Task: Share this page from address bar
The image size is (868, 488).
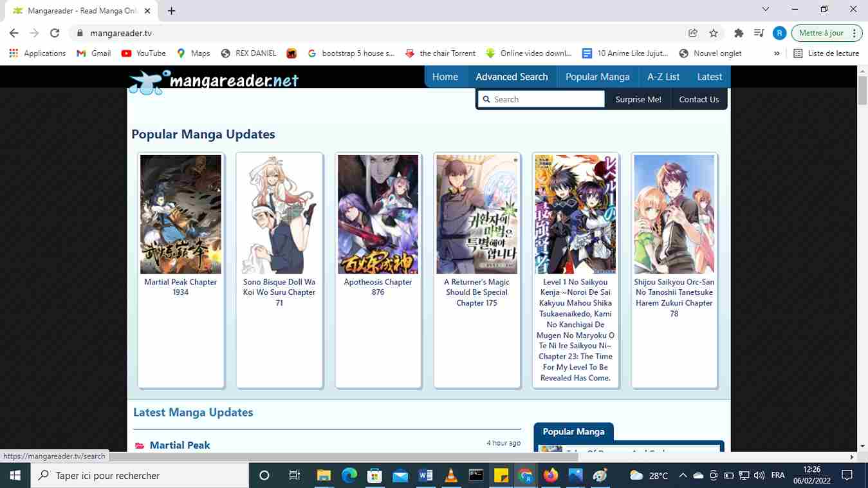Action: coord(693,33)
